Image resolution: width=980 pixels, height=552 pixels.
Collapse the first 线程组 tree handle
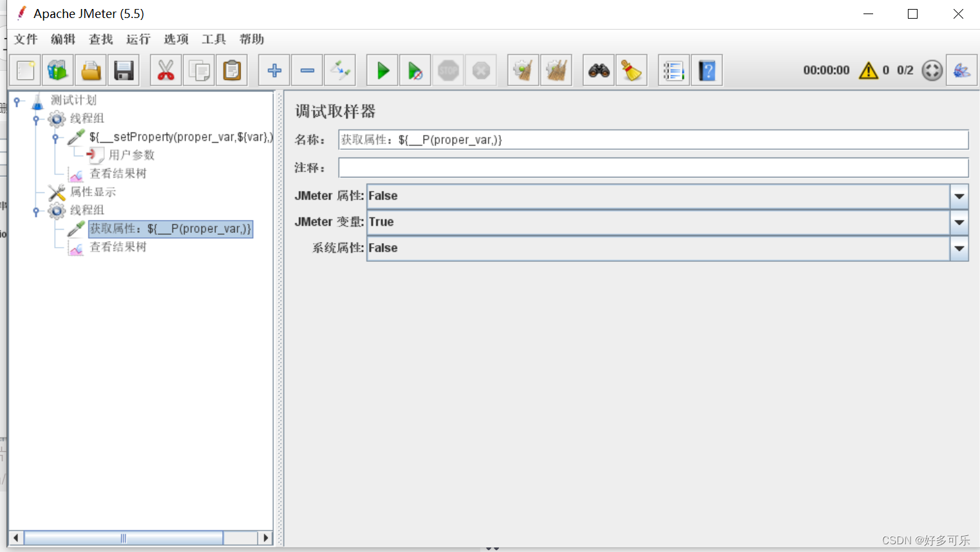36,119
